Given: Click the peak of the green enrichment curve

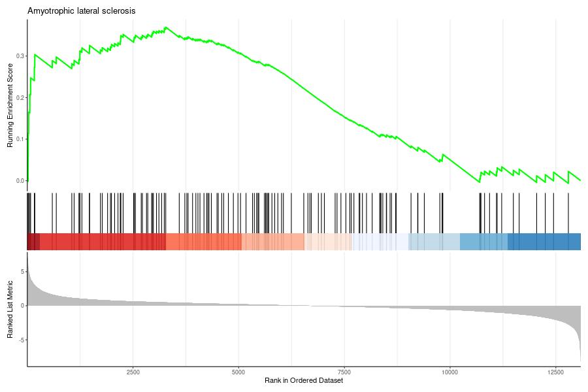Looking at the screenshot, I should tap(166, 27).
